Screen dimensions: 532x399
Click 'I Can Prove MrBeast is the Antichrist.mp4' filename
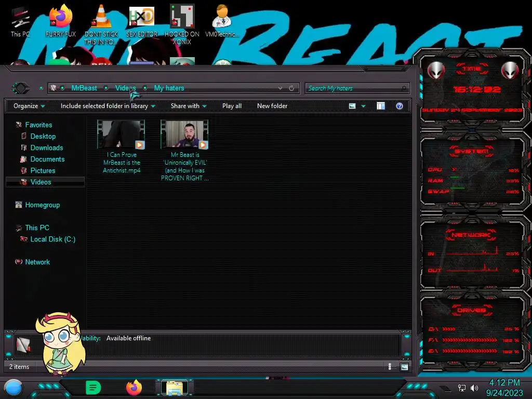coord(122,163)
